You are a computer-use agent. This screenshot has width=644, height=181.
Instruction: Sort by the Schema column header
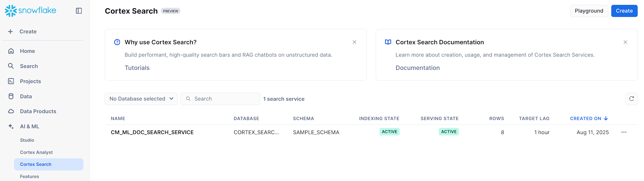tap(303, 119)
